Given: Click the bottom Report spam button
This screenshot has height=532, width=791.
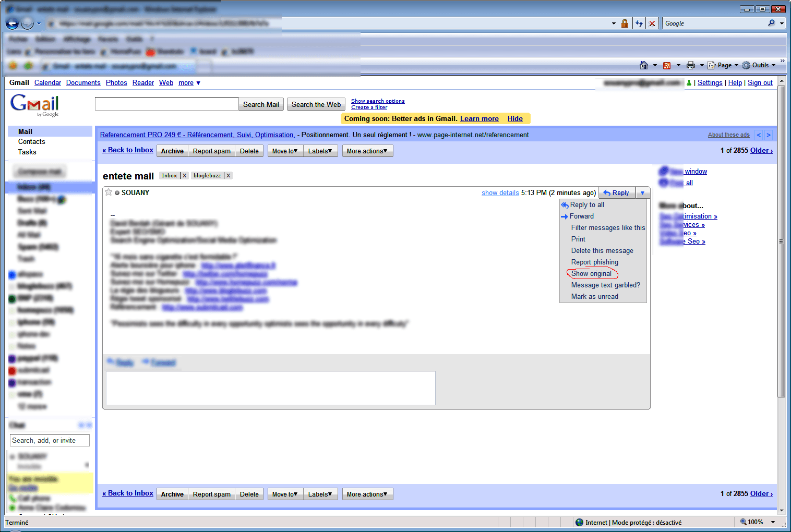Looking at the screenshot, I should [211, 494].
